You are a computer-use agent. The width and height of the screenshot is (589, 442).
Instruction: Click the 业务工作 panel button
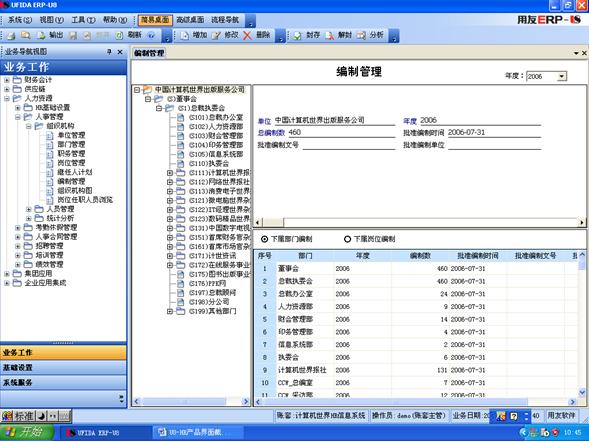click(63, 353)
